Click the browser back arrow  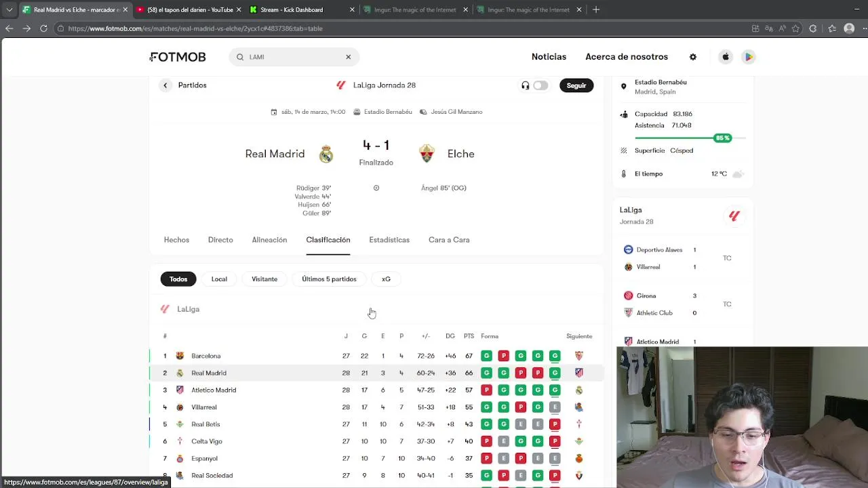(x=9, y=28)
